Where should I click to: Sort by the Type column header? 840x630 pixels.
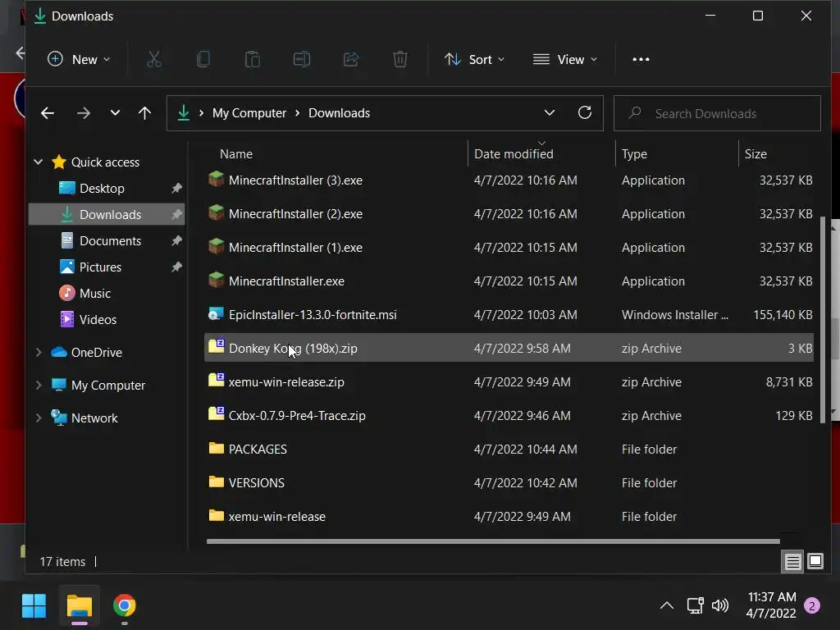tap(634, 154)
